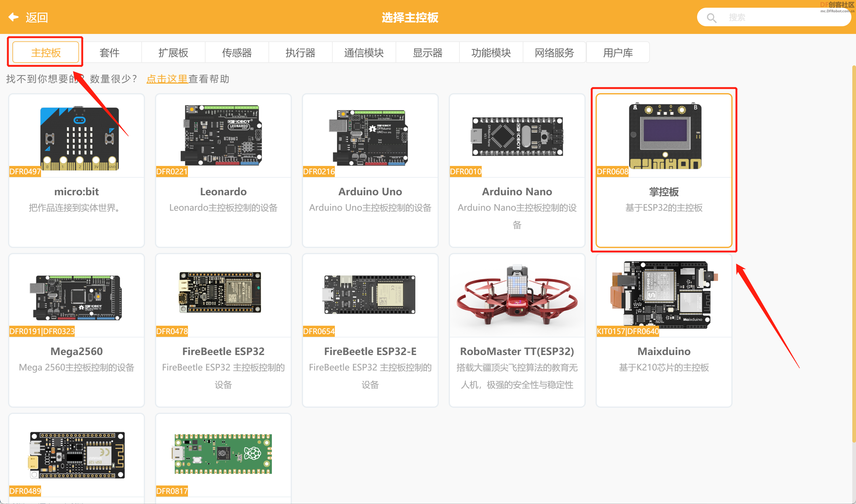Choose the Maixduino board image

click(x=664, y=295)
